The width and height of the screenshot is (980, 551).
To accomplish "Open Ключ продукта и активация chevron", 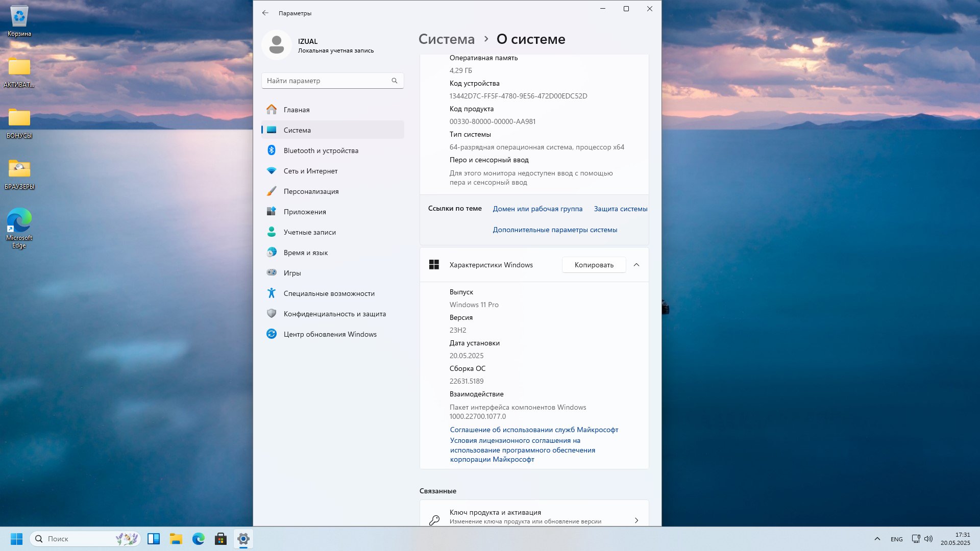I will pos(636,520).
